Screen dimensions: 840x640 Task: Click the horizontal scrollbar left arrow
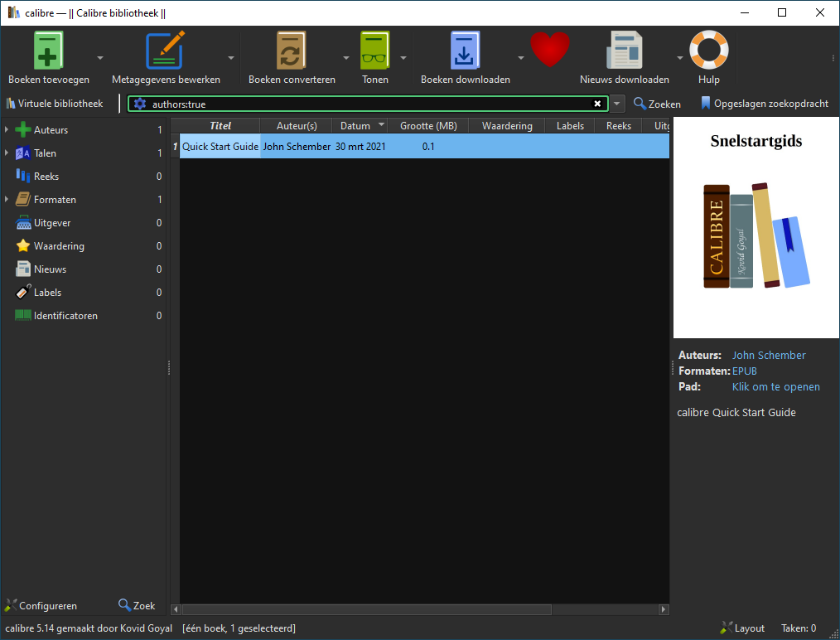coord(175,609)
